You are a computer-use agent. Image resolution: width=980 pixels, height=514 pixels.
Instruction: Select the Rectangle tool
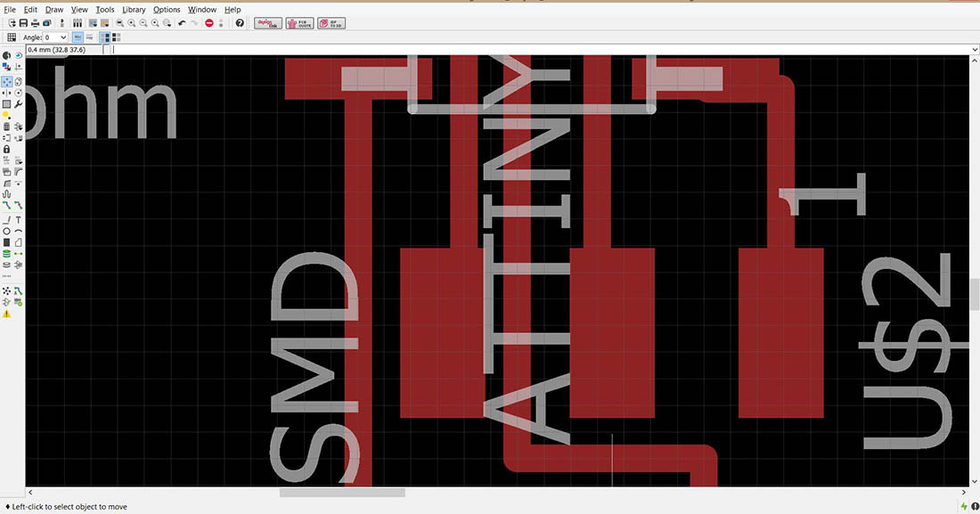pyautogui.click(x=6, y=242)
